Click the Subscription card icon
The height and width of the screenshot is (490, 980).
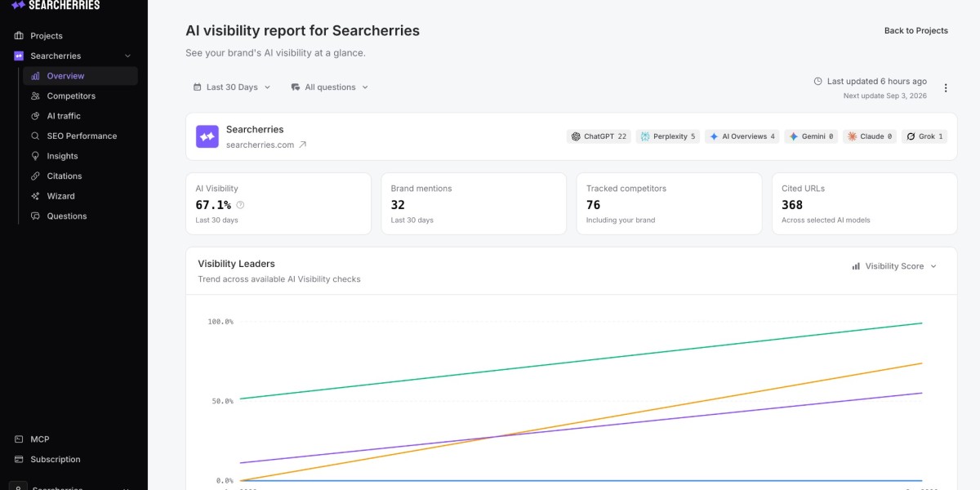point(19,460)
